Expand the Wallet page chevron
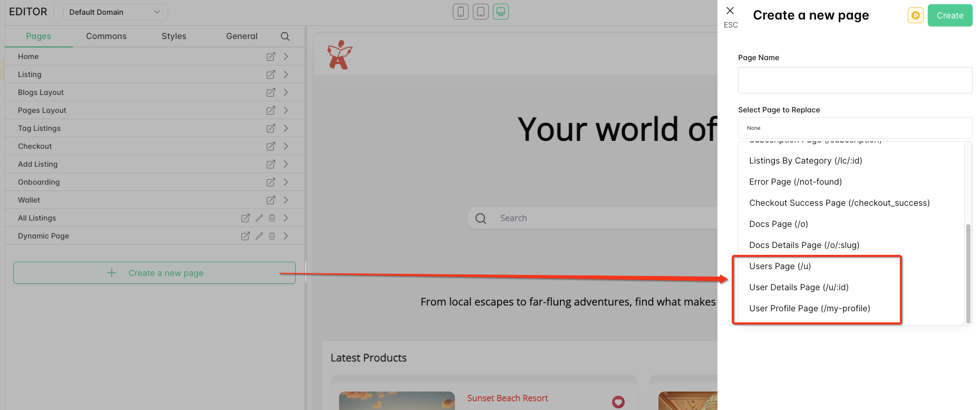Viewport: 980px width, 410px height. click(x=286, y=200)
